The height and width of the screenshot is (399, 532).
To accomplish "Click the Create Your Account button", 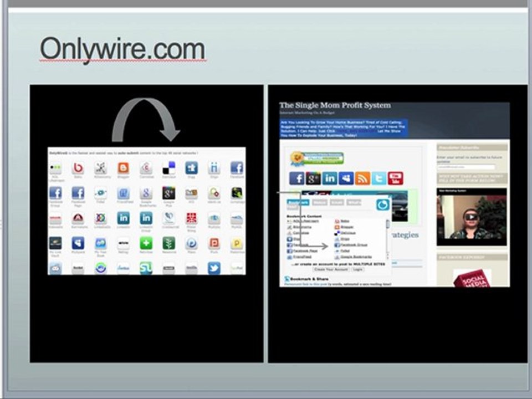I will (331, 269).
